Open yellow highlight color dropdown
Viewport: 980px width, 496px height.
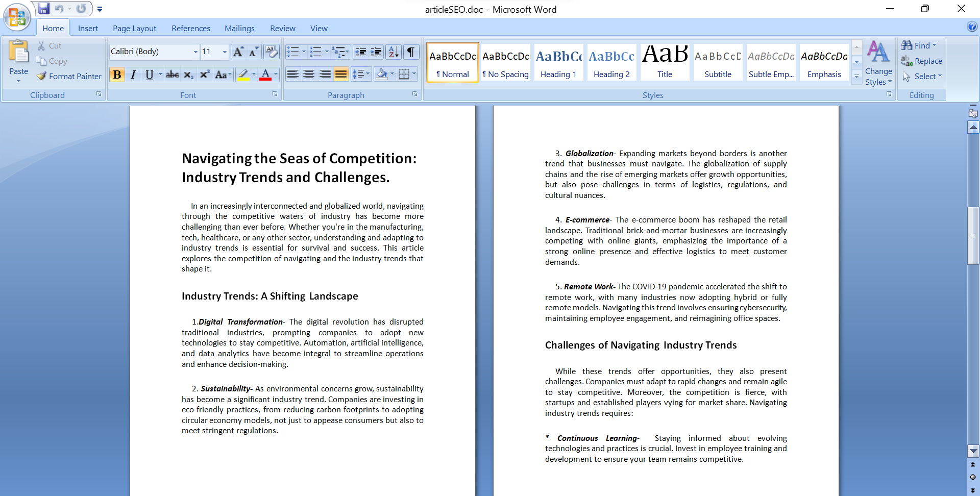254,75
